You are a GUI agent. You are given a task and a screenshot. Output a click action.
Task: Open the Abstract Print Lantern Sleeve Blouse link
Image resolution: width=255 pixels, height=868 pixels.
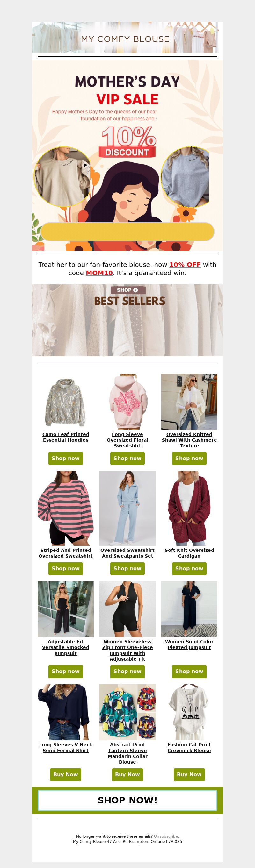coord(127,753)
